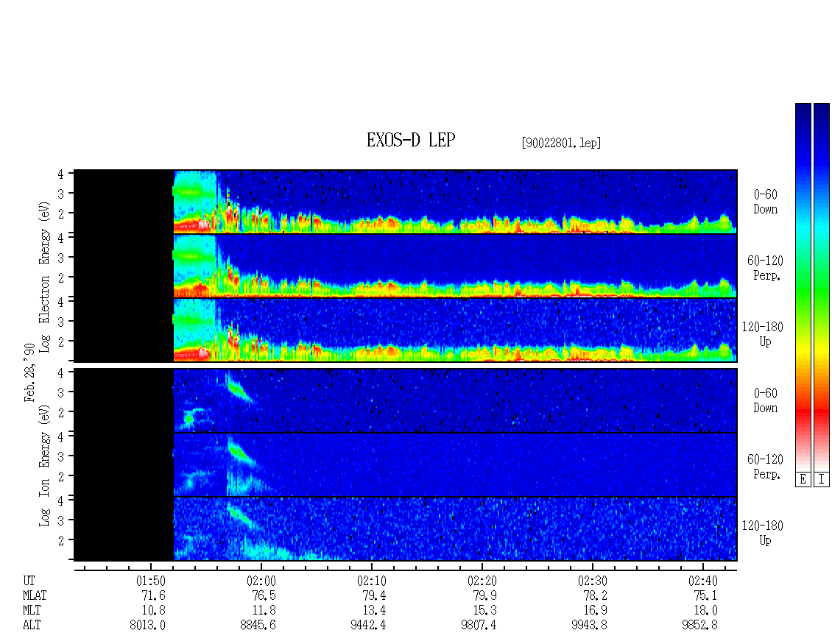Screen dimensions: 832x644
Task: Click the MLT value 10.8
Action: click(154, 611)
